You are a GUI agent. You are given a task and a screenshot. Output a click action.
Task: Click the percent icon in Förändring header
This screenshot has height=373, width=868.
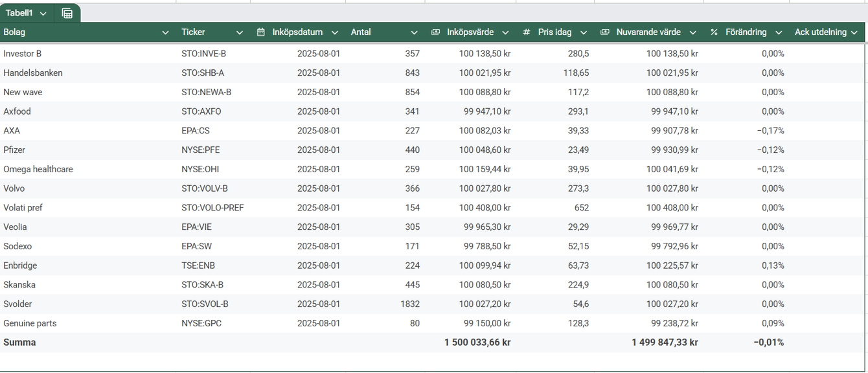[714, 32]
